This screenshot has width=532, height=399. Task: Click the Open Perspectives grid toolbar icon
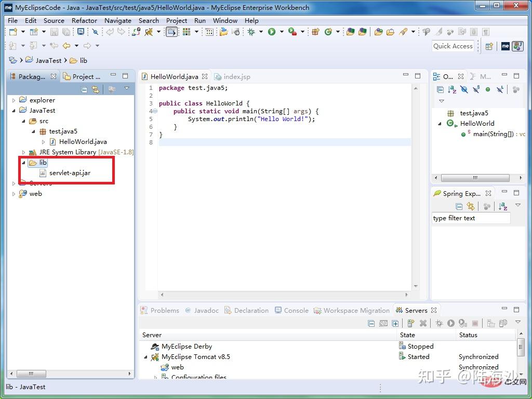click(187, 32)
